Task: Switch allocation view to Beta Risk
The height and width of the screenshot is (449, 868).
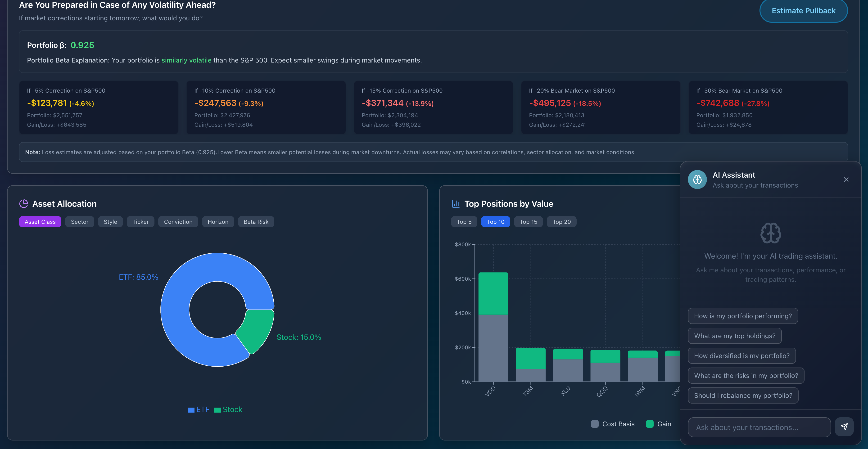Action: tap(256, 222)
